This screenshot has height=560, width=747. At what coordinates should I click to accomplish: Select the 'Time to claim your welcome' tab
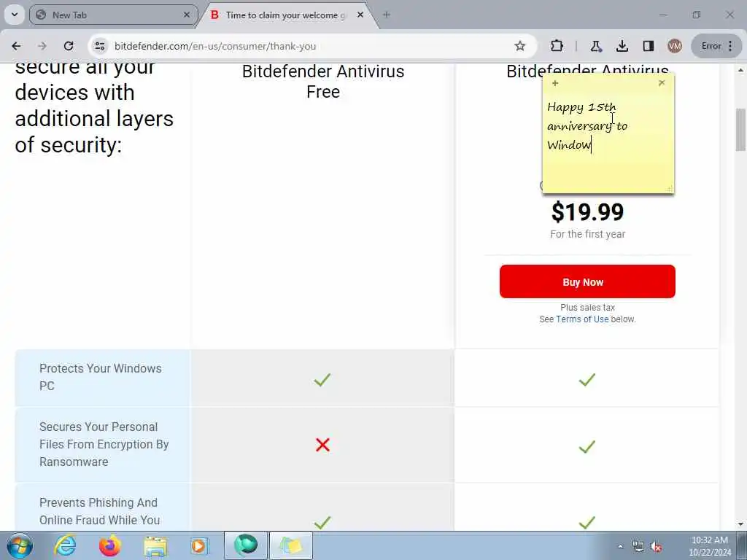click(x=285, y=15)
